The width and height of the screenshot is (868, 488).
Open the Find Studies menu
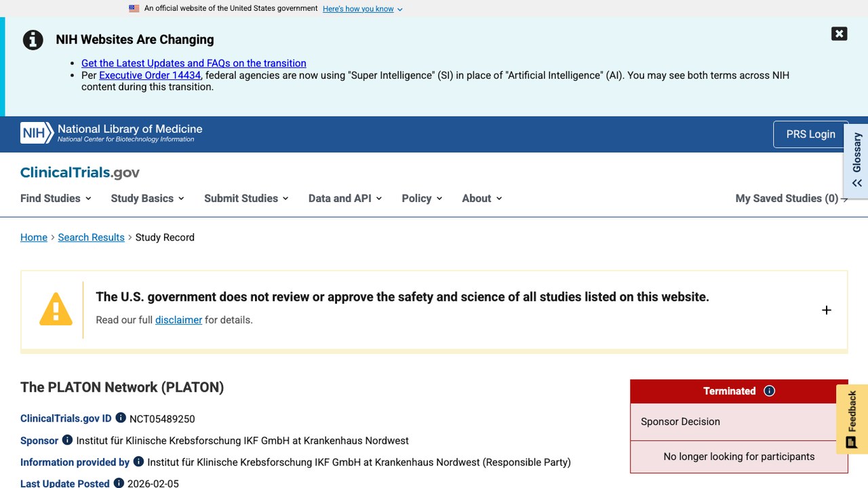point(57,198)
